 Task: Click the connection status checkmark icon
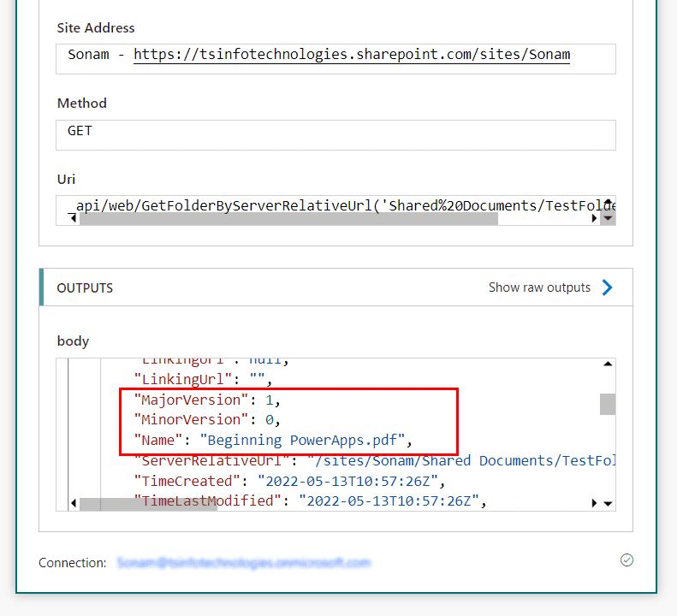coord(627,560)
